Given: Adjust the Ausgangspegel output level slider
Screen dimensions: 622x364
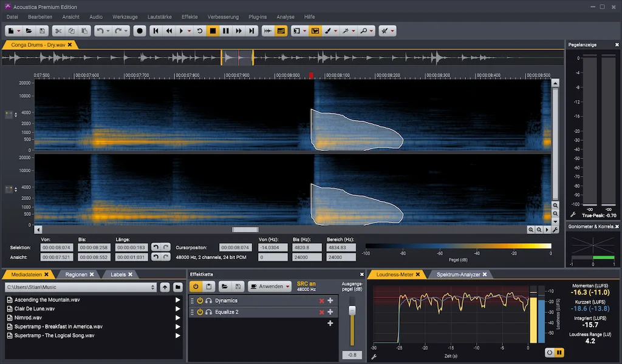Looking at the screenshot, I should pos(352,311).
